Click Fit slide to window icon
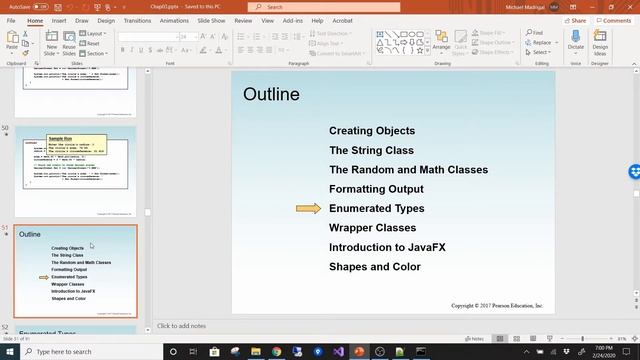The height and width of the screenshot is (360, 640). pyautogui.click(x=635, y=339)
